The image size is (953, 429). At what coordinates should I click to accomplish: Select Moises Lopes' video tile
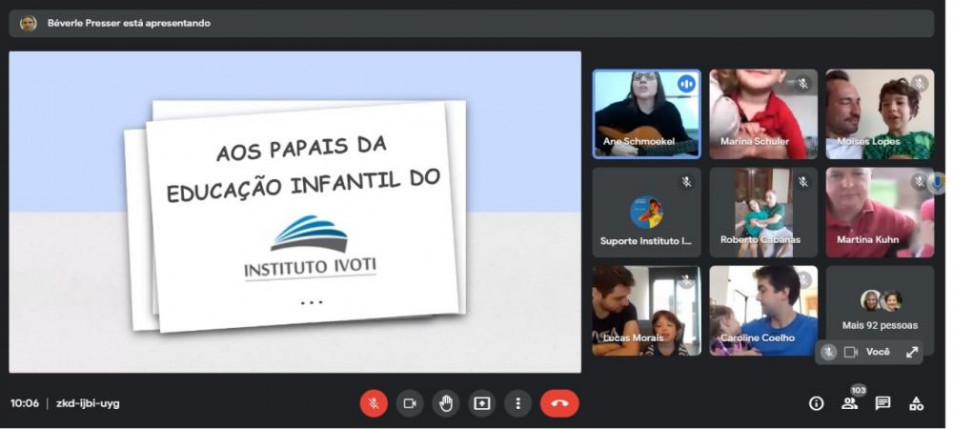click(x=879, y=114)
